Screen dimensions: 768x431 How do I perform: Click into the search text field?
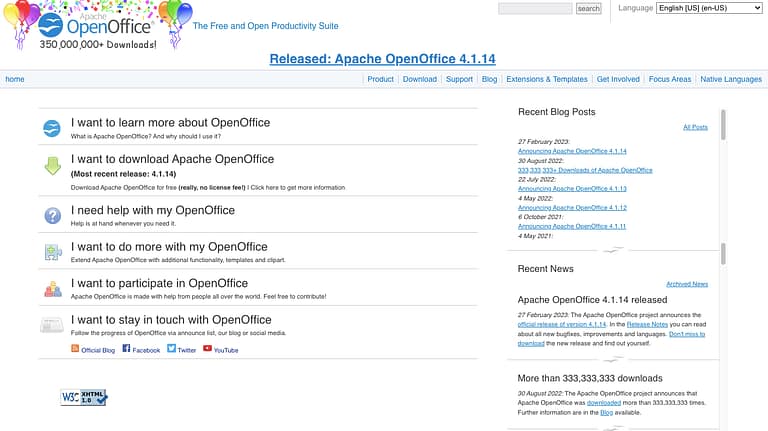535,8
